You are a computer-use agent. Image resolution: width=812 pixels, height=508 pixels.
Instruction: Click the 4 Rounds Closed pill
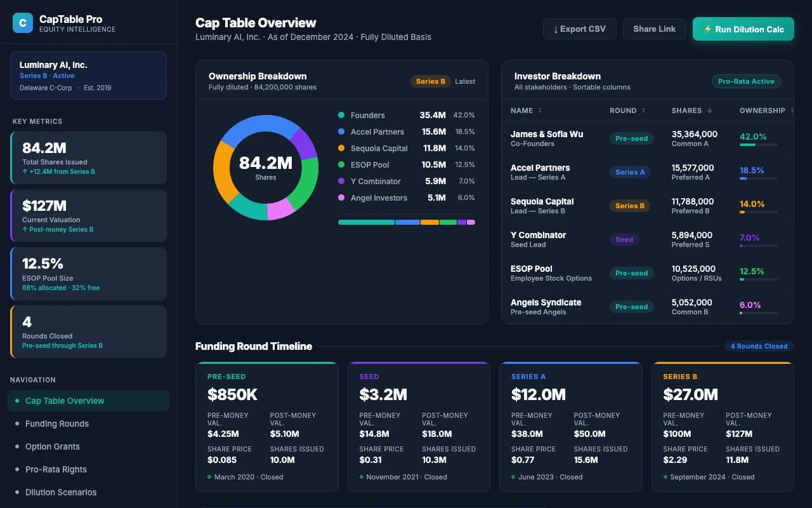[x=759, y=346]
